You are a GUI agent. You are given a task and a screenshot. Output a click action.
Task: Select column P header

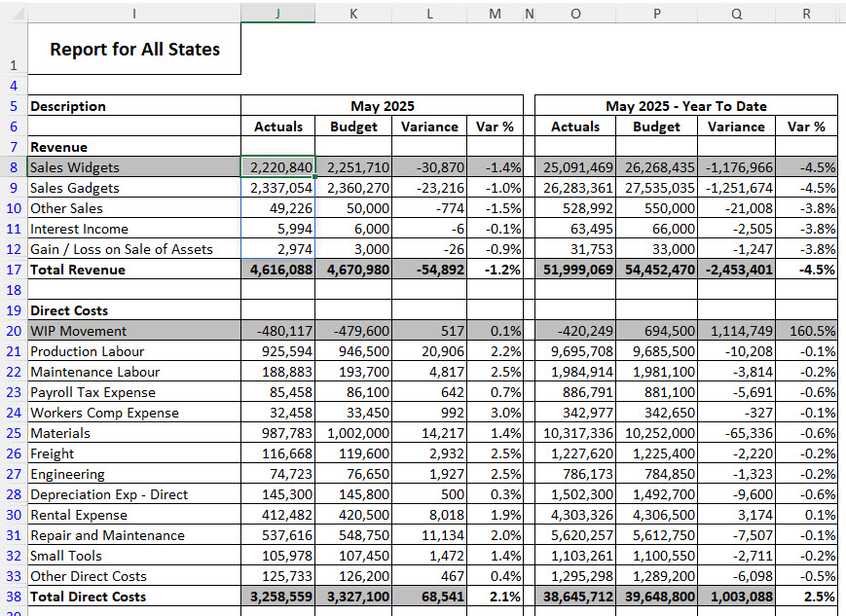pos(657,13)
